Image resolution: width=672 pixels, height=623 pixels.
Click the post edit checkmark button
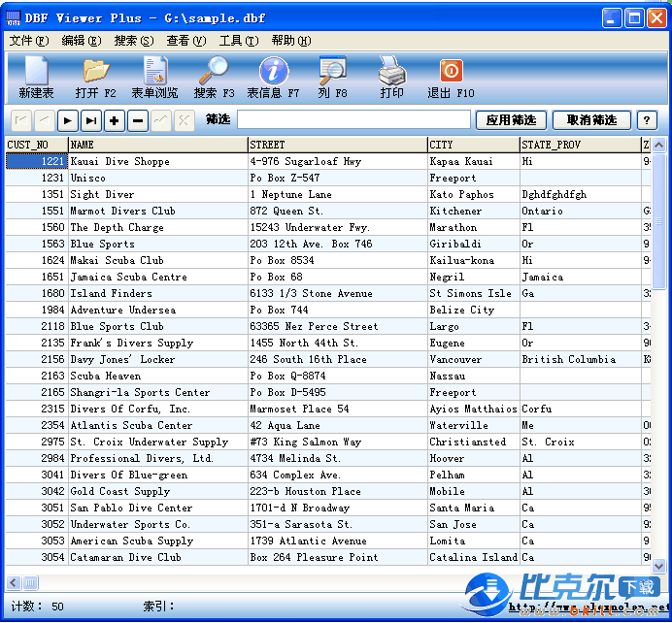click(160, 120)
